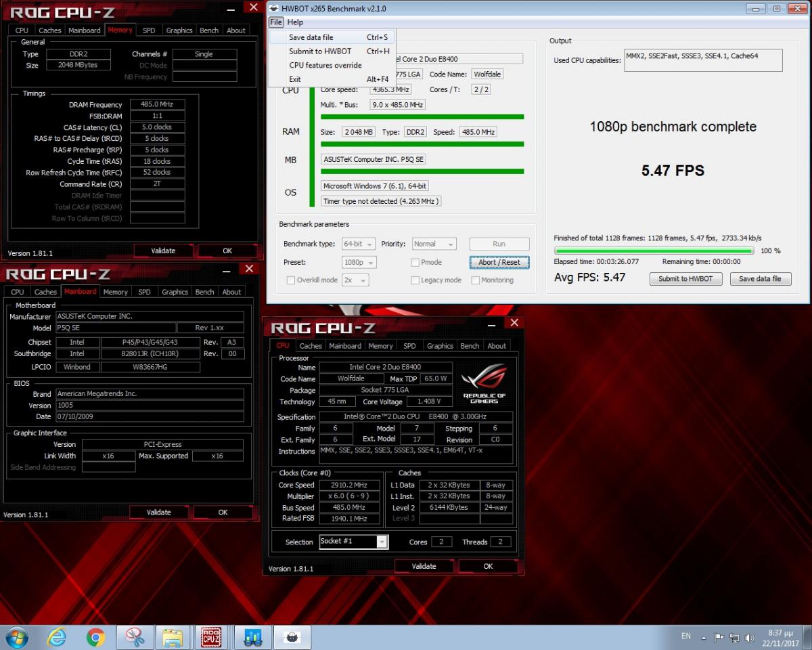Open the Windows Start menu
Image resolution: width=812 pixels, height=650 pixels.
coord(16,637)
